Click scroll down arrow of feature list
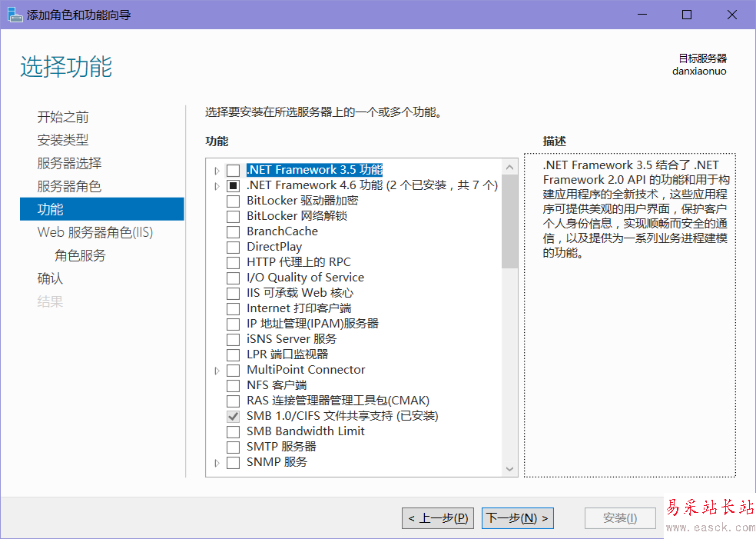 pyautogui.click(x=509, y=468)
